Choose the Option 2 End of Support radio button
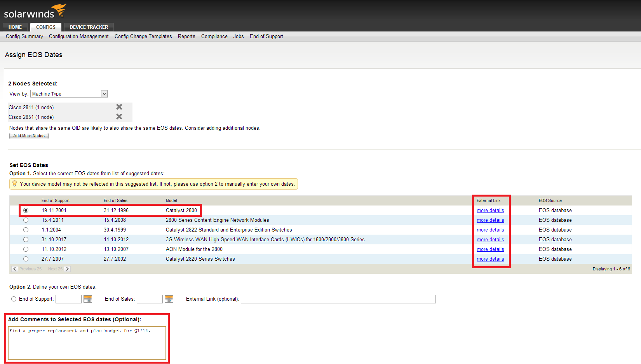 [x=14, y=299]
